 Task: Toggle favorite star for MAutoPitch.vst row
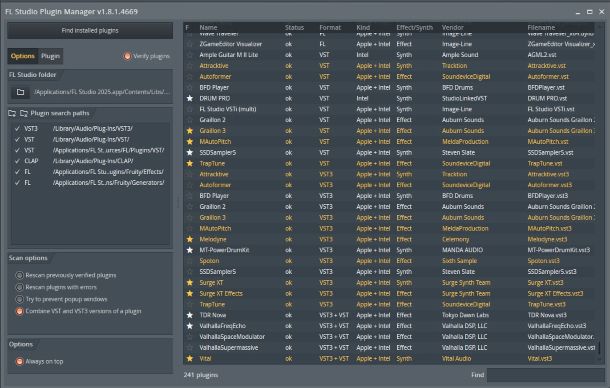click(x=190, y=142)
